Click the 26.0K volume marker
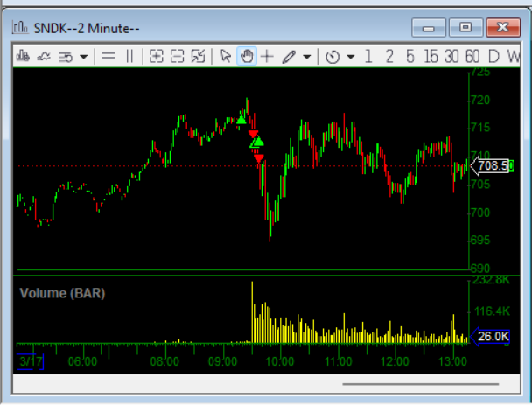The height and width of the screenshot is (405, 532). pyautogui.click(x=491, y=336)
